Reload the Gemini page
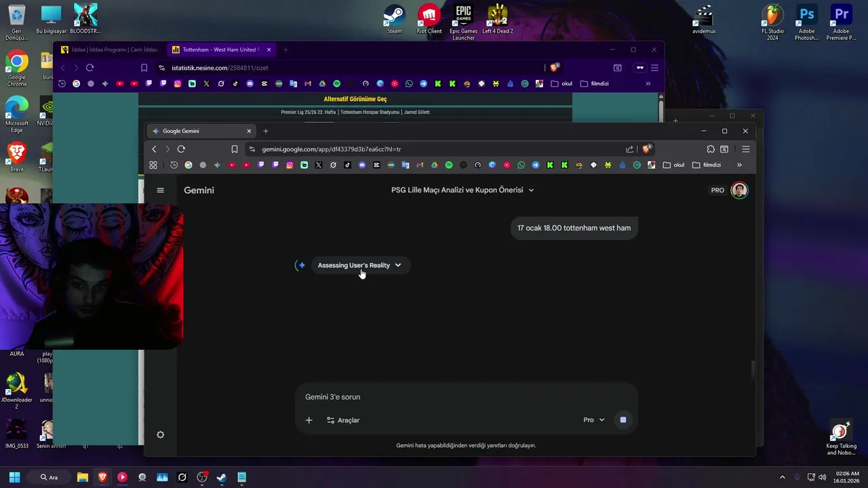 pyautogui.click(x=181, y=149)
